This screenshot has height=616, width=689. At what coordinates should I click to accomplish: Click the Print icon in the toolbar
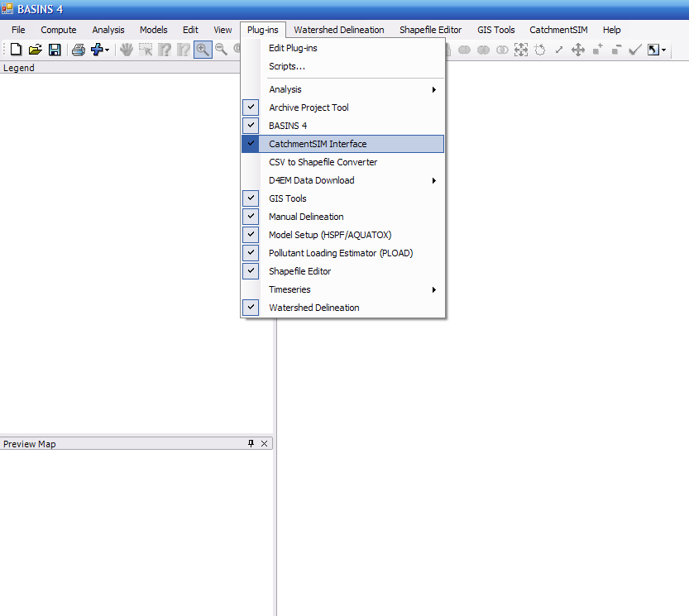pos(78,50)
